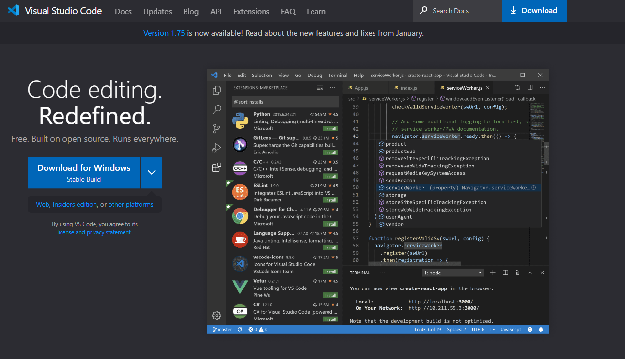Image resolution: width=625 pixels, height=364 pixels.
Task: Open the Explorer icon in activity bar
Action: [217, 90]
